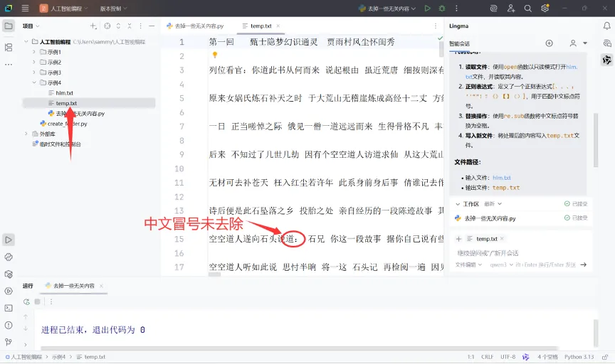Viewport: 615px width, 364px height.
Task: Open Problems tool window icon
Action: 9,325
